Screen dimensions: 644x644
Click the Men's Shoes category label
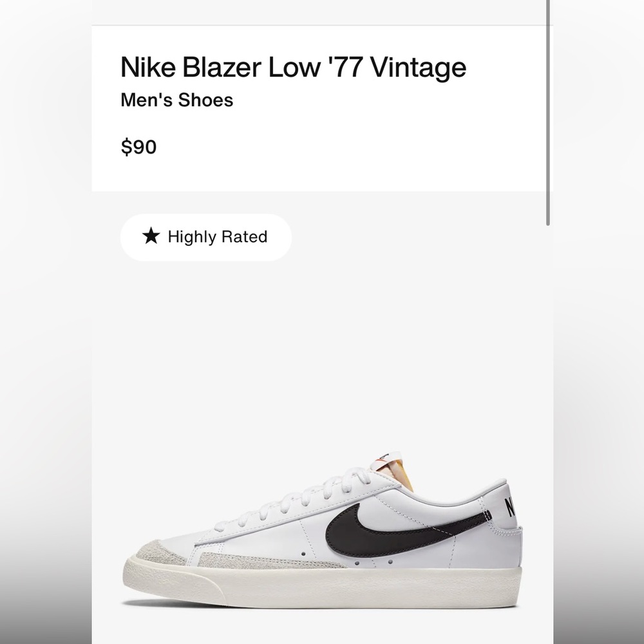pyautogui.click(x=176, y=100)
